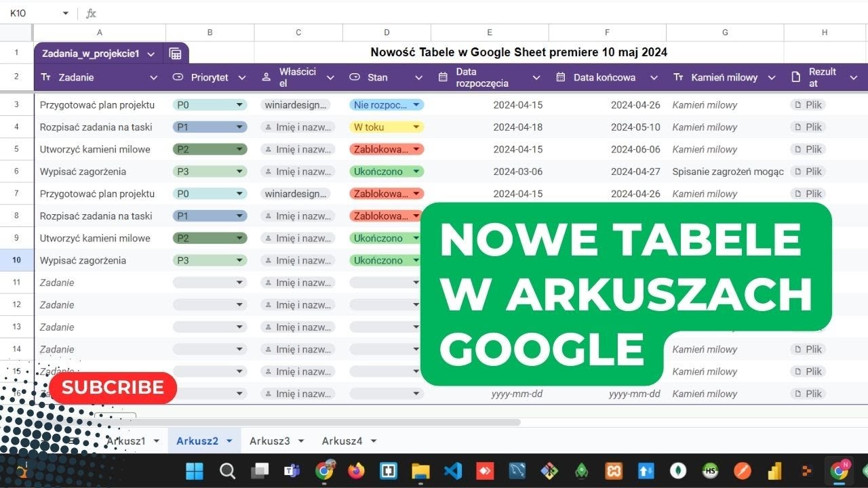Click the fx formula icon
Viewport: 868px width, 488px height.
[x=91, y=13]
